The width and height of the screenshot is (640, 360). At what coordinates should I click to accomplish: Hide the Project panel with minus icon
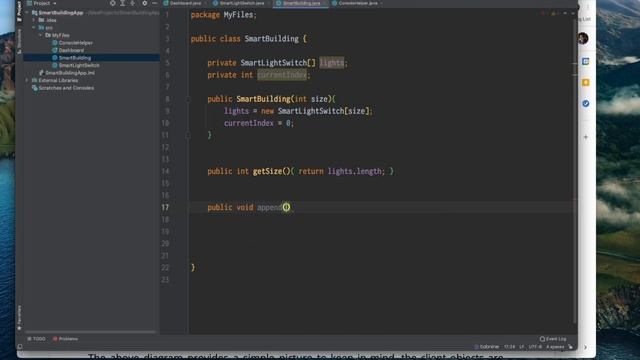tap(155, 3)
